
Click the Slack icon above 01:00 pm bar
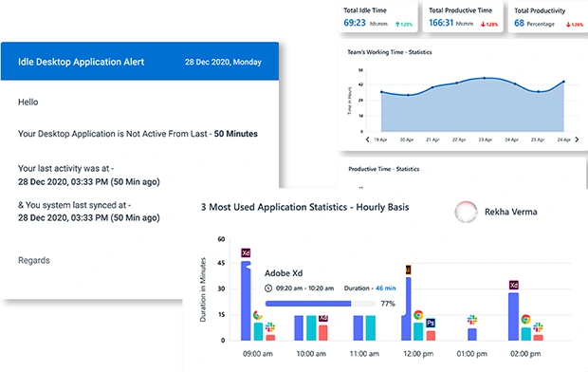coord(472,320)
